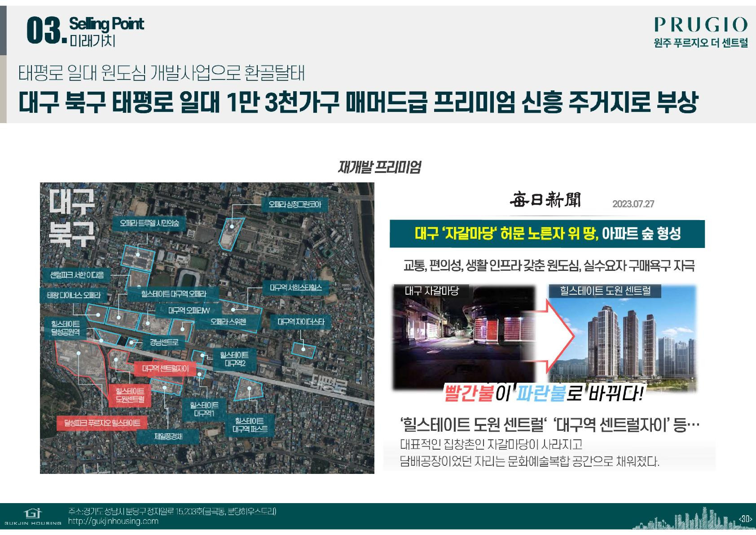Click the '힐스테이트 대구역 오페라' map label

click(173, 293)
